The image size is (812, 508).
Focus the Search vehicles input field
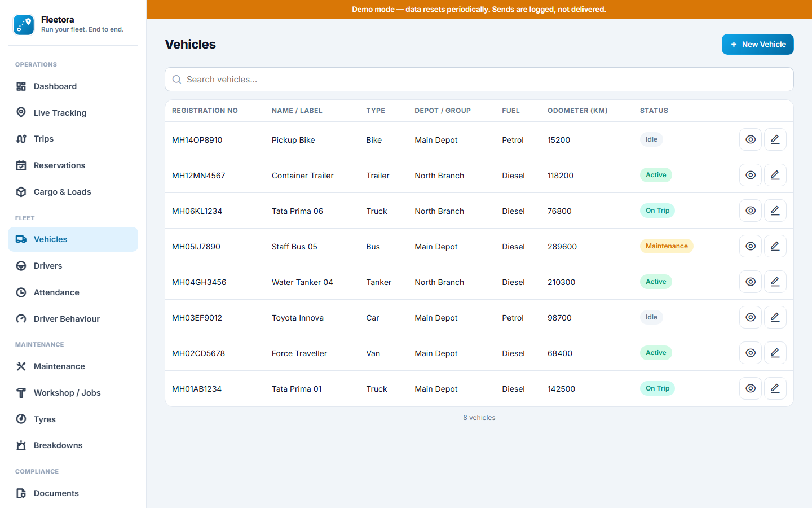click(479, 80)
